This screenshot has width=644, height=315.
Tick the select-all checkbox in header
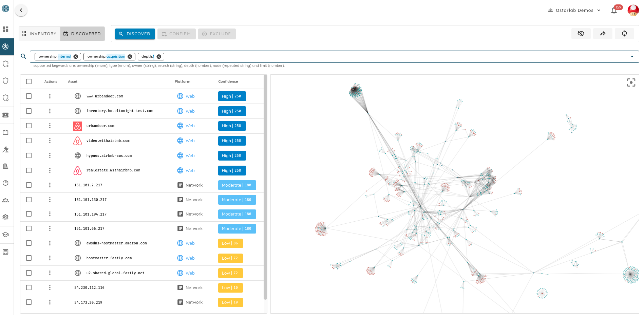29,81
